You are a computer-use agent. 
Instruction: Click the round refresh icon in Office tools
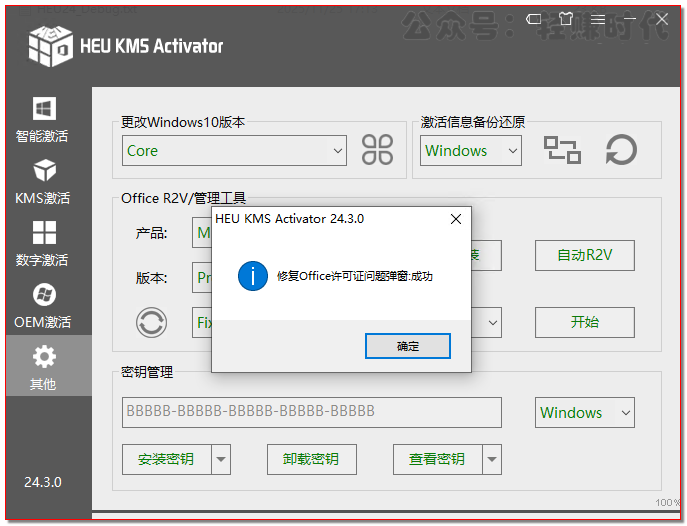coord(152,322)
